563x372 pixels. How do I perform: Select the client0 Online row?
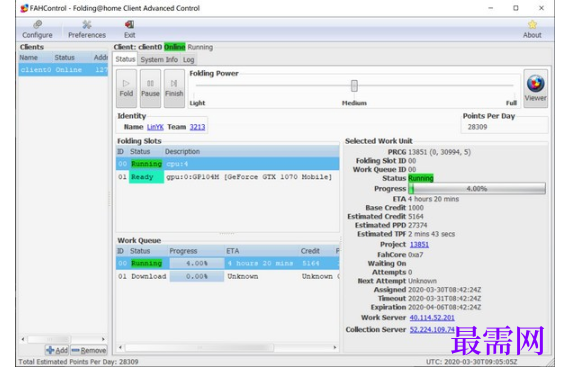(x=63, y=70)
